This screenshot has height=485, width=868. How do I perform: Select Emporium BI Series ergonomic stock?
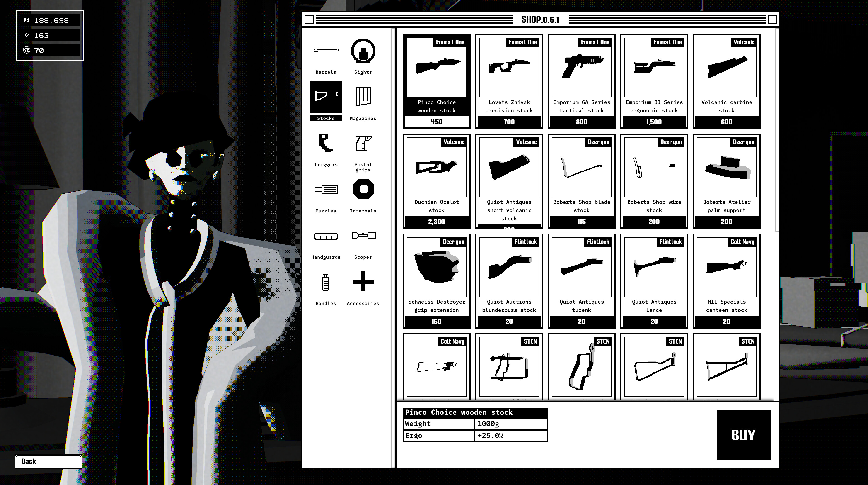point(654,81)
